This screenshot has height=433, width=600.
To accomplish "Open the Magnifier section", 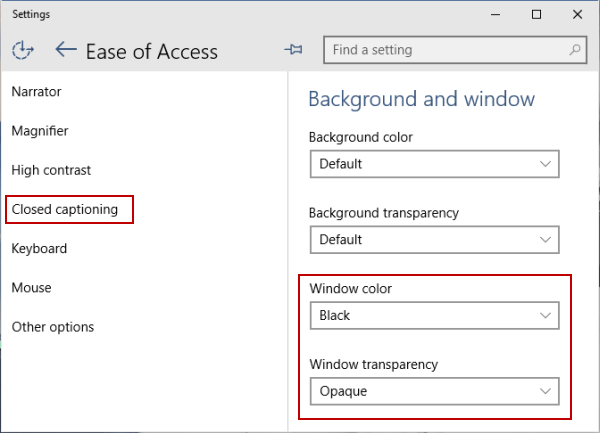I will (40, 131).
